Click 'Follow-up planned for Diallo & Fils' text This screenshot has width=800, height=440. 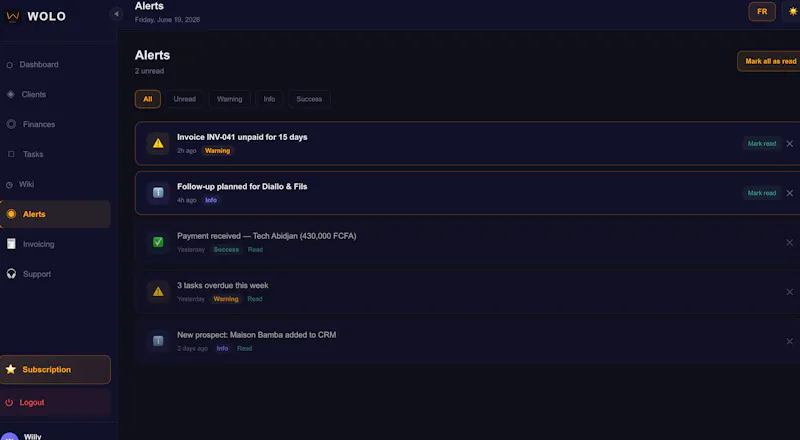pos(242,187)
